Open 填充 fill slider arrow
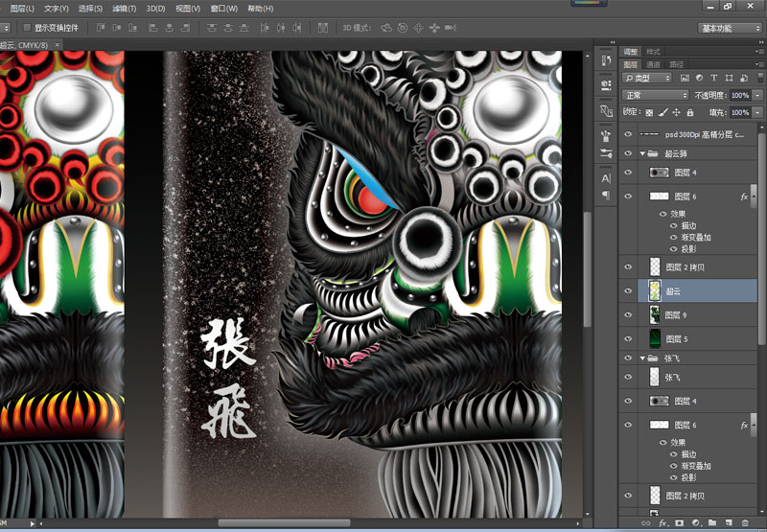 coord(758,112)
